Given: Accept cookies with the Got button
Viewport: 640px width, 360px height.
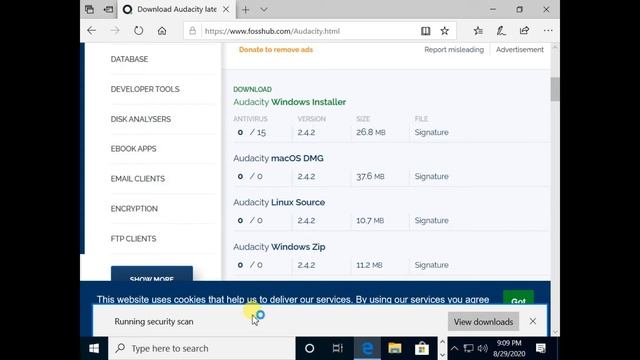Looking at the screenshot, I should [x=518, y=298].
